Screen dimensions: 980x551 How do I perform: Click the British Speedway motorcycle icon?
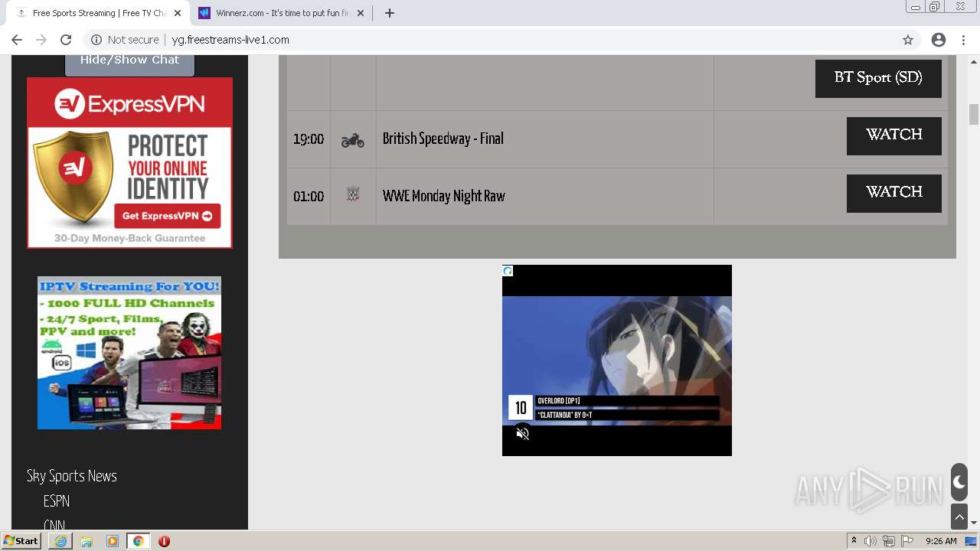click(x=353, y=139)
